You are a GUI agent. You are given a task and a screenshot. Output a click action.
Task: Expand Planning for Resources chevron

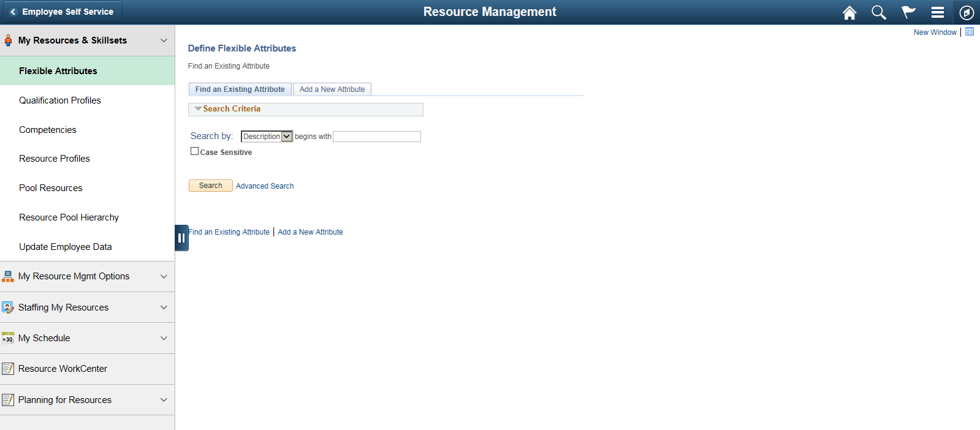(164, 400)
